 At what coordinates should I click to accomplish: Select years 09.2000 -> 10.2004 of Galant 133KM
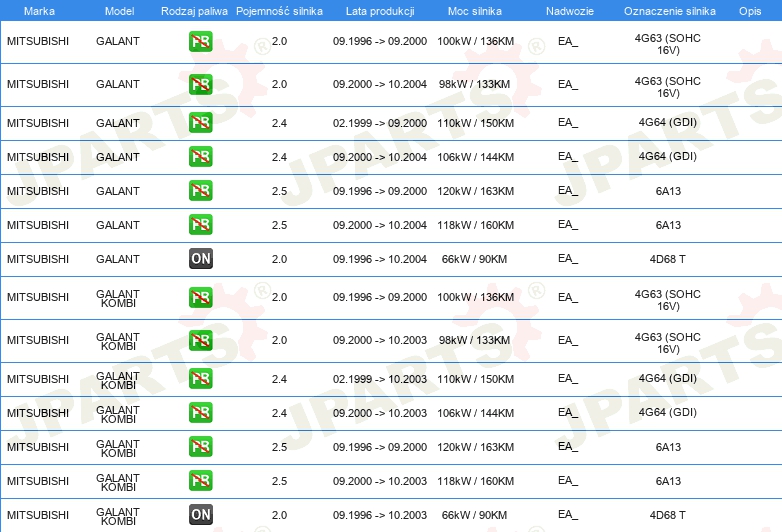tap(380, 84)
